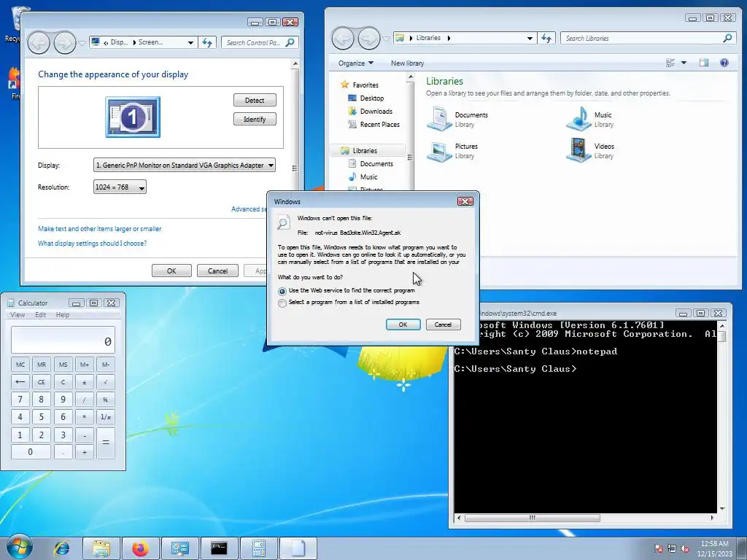Click the calculator backspace arrow key
The height and width of the screenshot is (560, 747).
(x=20, y=382)
